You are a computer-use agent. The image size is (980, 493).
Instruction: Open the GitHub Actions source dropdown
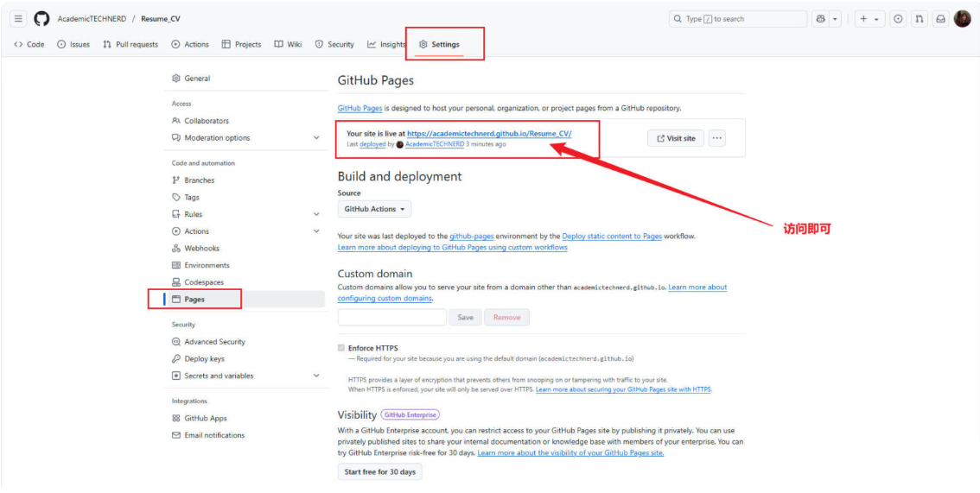click(x=374, y=209)
